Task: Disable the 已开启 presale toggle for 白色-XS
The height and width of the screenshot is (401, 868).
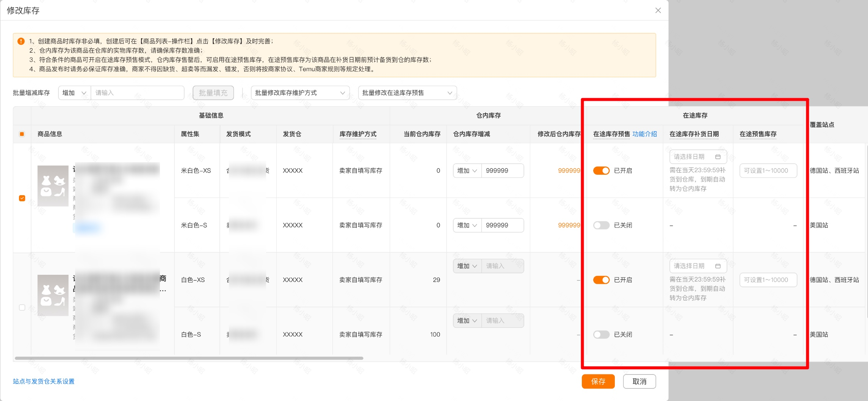Action: click(x=602, y=280)
